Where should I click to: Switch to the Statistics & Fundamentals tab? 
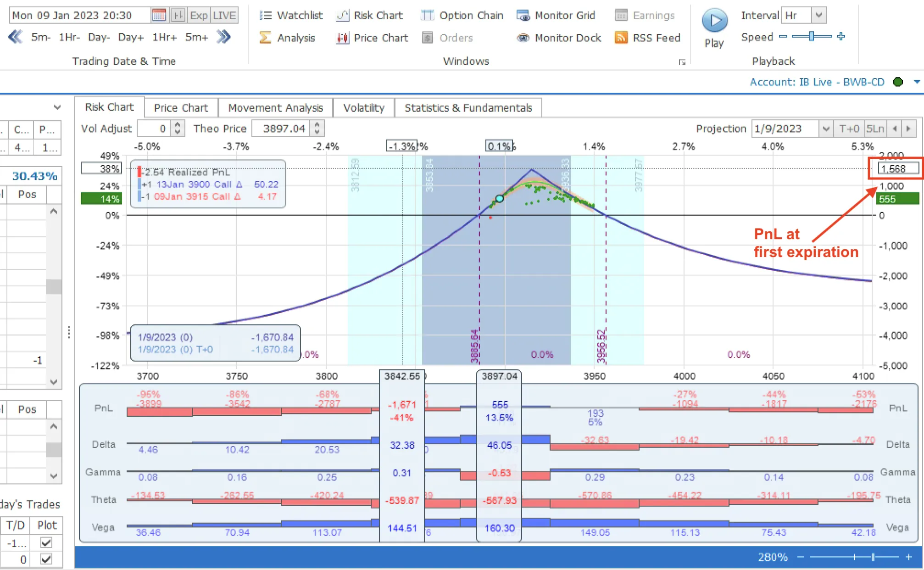pyautogui.click(x=468, y=107)
